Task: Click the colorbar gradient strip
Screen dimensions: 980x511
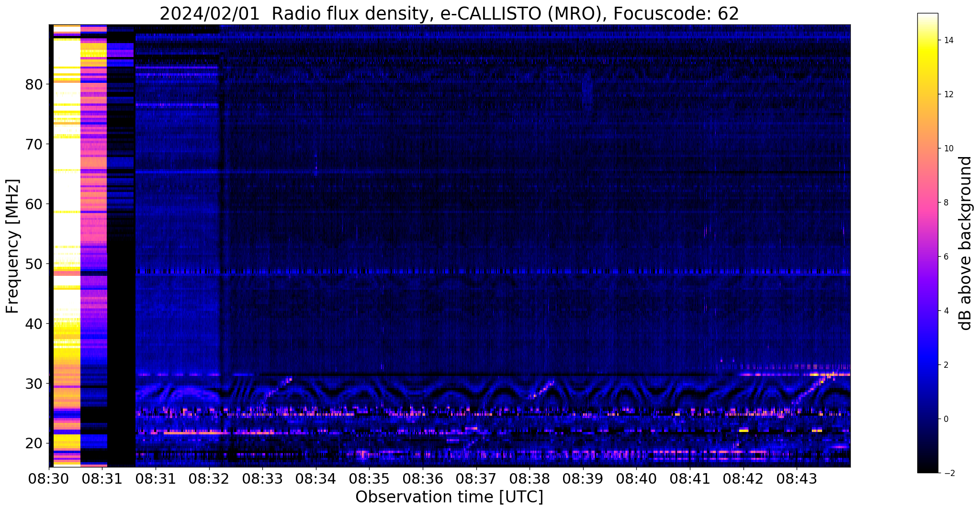Action: click(927, 243)
